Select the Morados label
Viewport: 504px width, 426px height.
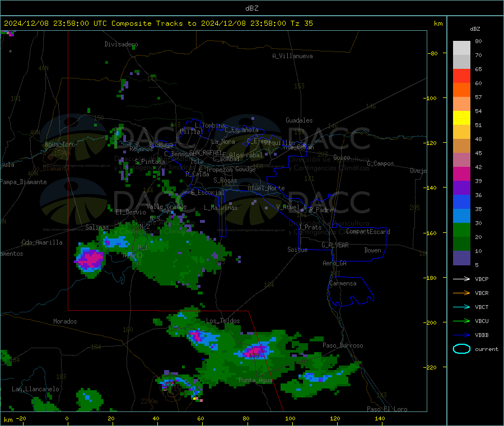click(65, 321)
